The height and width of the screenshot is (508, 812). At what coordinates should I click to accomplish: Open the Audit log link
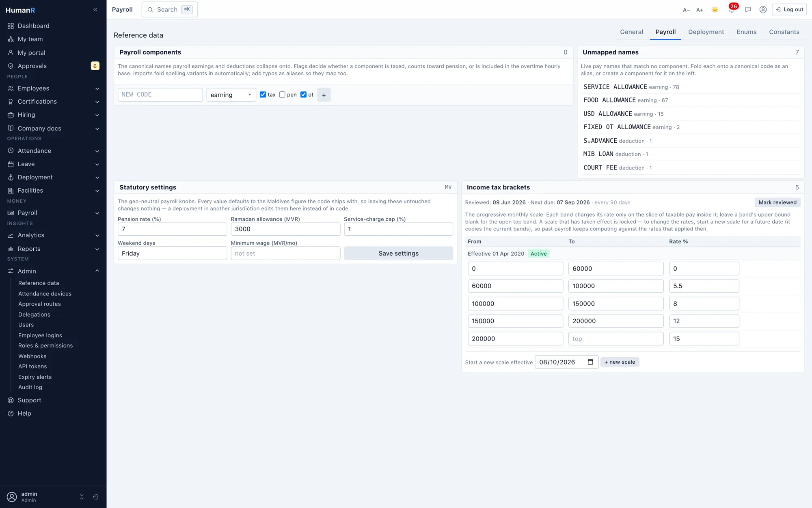(30, 387)
